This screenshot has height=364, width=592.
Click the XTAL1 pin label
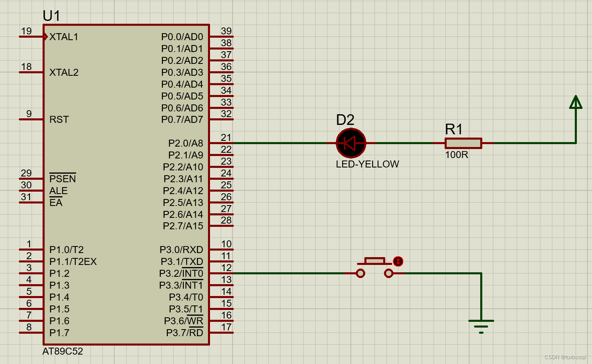(x=64, y=37)
